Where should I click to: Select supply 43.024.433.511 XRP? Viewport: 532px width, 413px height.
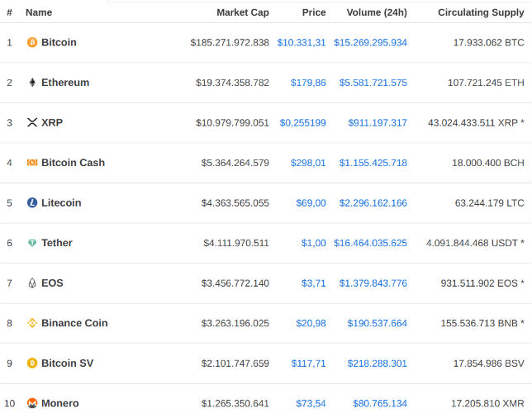pyautogui.click(x=473, y=122)
